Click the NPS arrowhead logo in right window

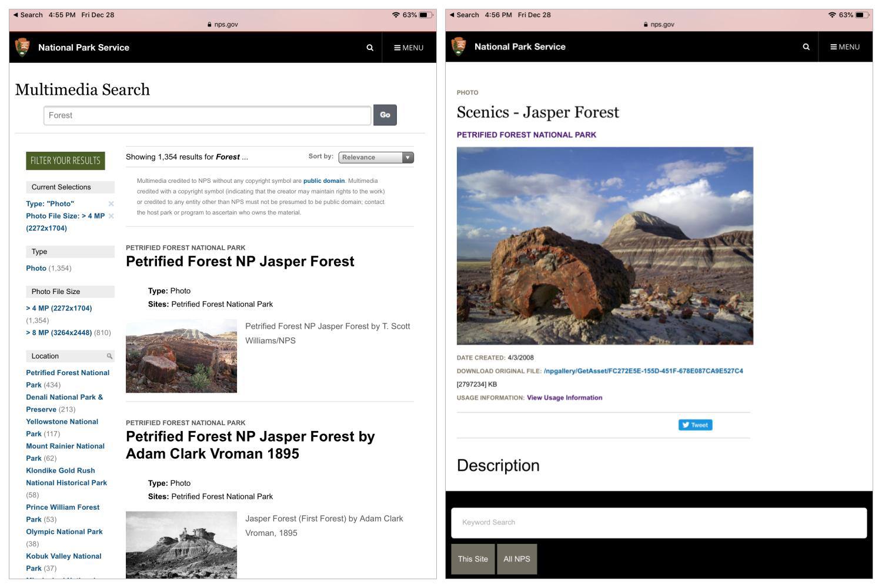click(459, 46)
